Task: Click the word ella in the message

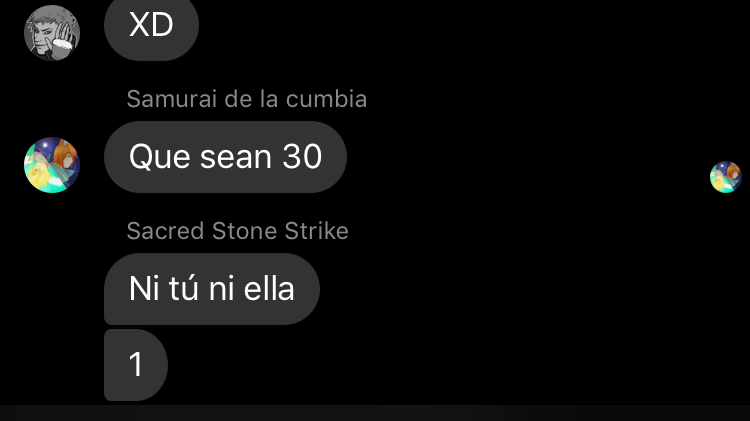Action: (269, 289)
